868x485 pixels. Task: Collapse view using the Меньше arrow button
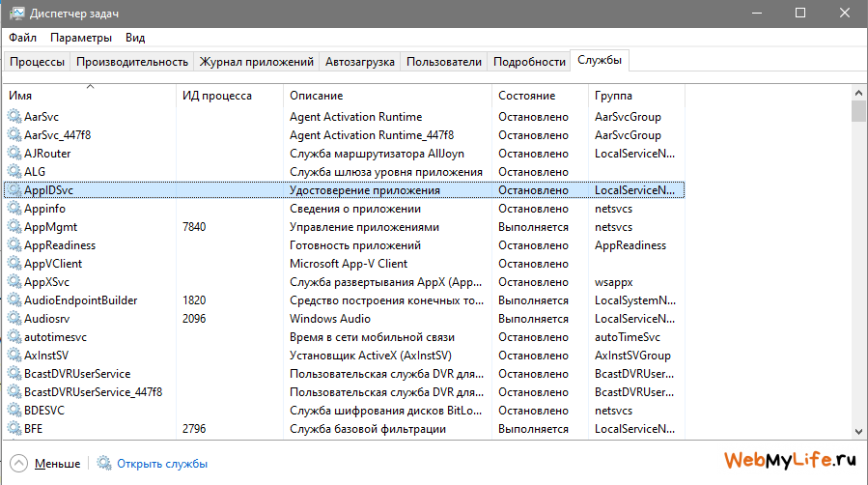tap(19, 464)
